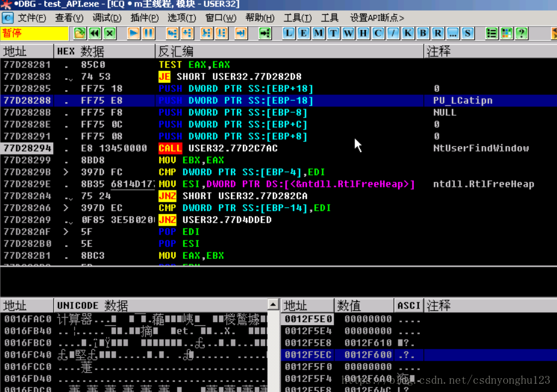Open Executable modules with E icon
557x392 pixels.
[303, 33]
